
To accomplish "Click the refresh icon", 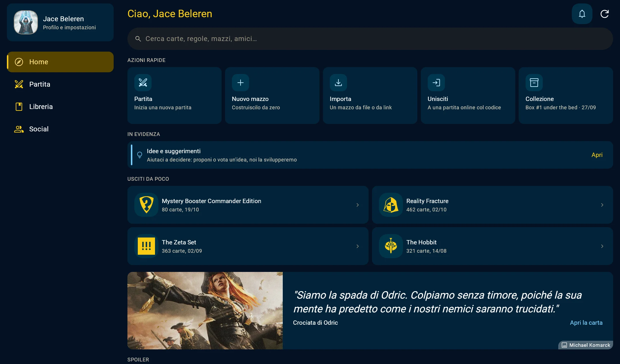I will [x=604, y=14].
